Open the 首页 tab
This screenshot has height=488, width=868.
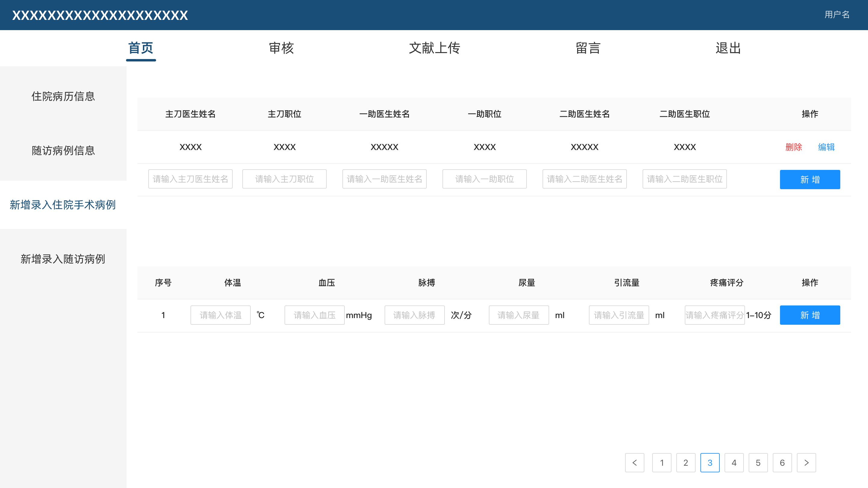pyautogui.click(x=141, y=48)
